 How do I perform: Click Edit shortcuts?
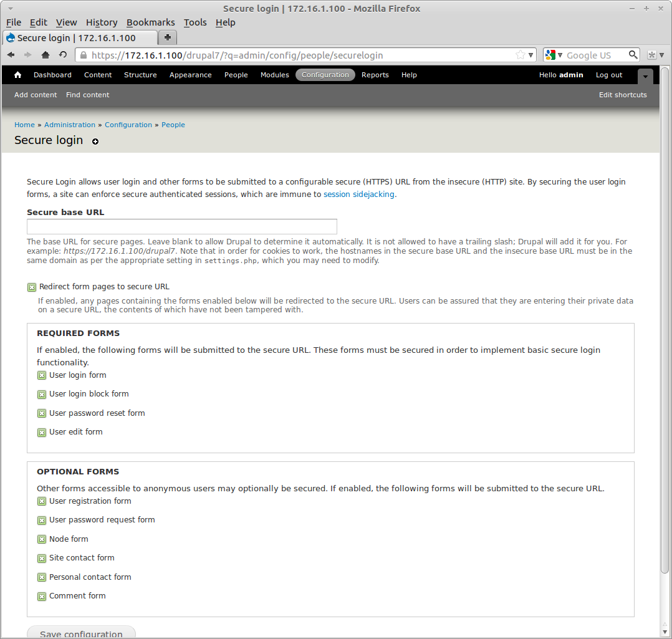[623, 95]
